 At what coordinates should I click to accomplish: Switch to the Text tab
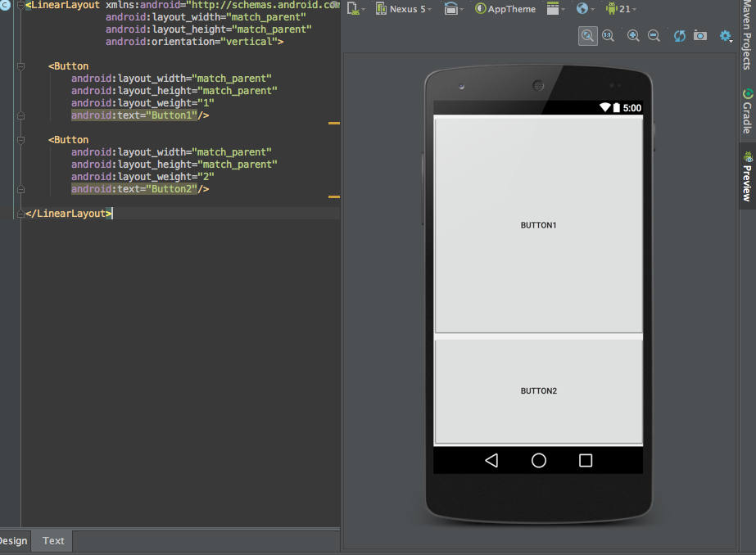click(x=53, y=540)
